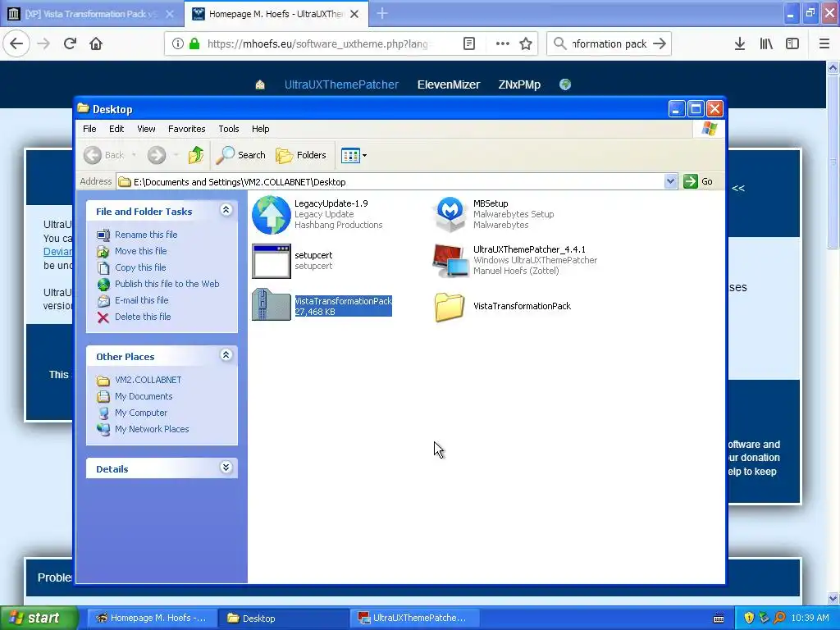Open the Help menu
840x630 pixels.
[260, 129]
